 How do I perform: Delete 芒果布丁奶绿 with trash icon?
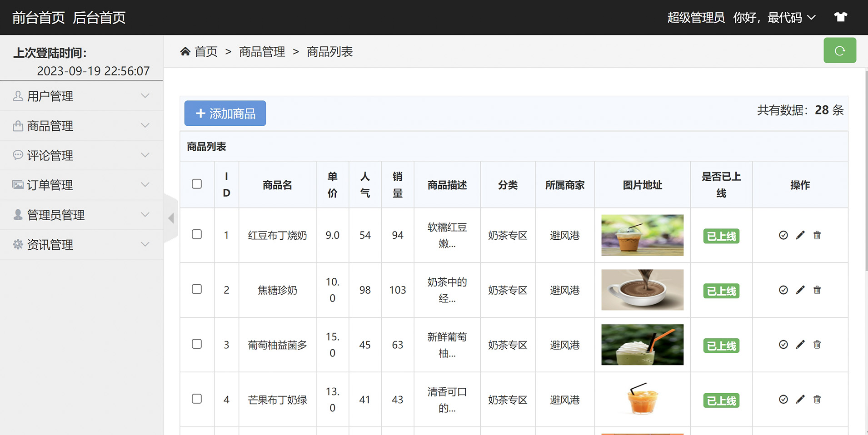[x=817, y=400]
